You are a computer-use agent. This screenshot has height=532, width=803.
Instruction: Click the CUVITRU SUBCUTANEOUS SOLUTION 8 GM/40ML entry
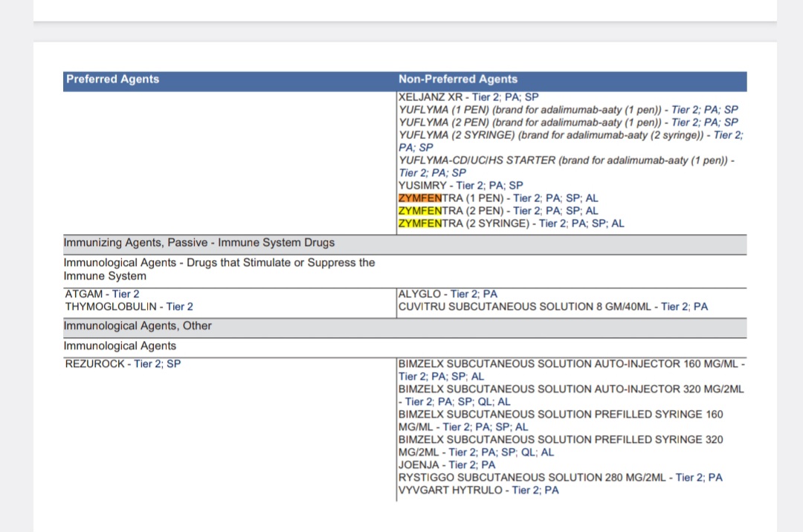[553, 307]
